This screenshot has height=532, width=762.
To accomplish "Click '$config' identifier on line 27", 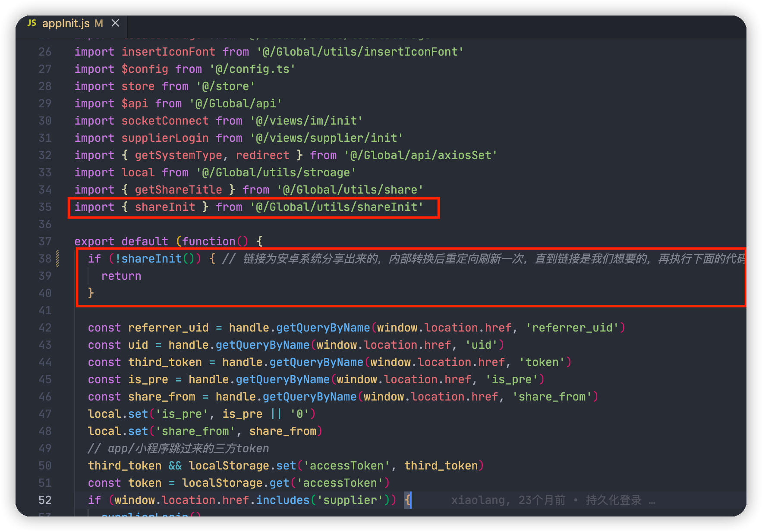I will (145, 69).
